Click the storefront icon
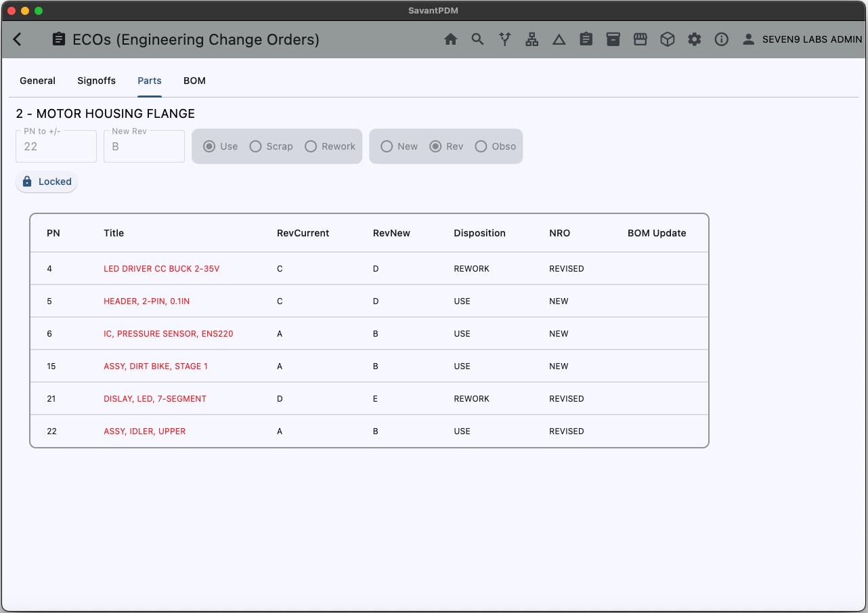Image resolution: width=868 pixels, height=613 pixels. click(x=641, y=39)
